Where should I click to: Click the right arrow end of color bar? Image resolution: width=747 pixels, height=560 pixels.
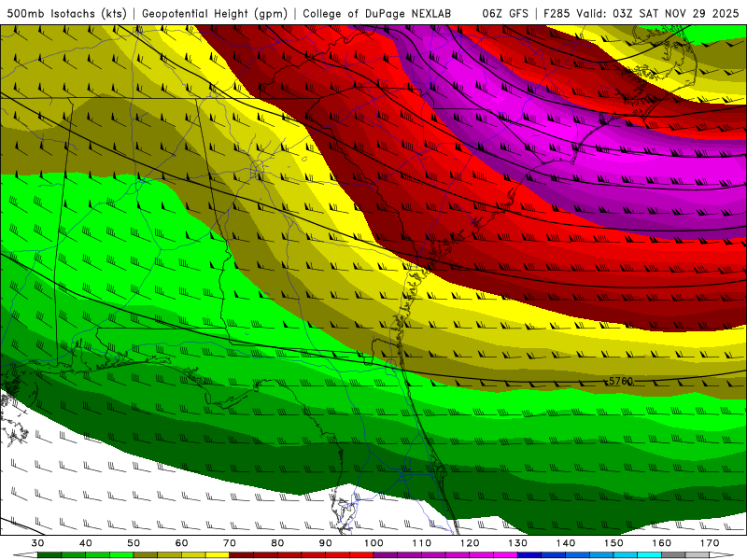click(x=722, y=554)
